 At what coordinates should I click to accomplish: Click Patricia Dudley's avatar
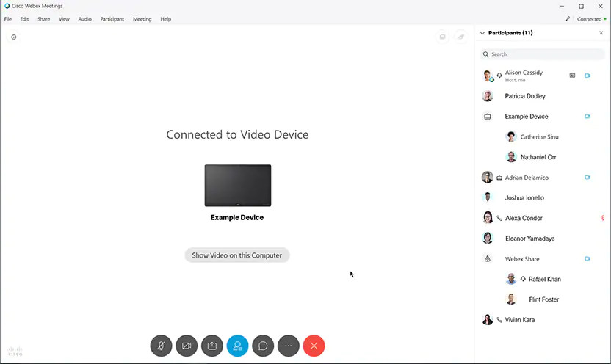tap(488, 95)
